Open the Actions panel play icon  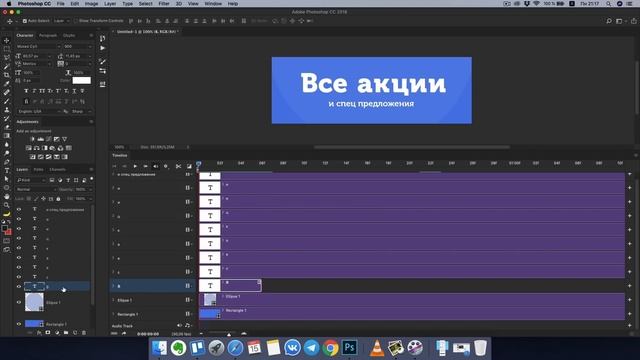pos(102,48)
